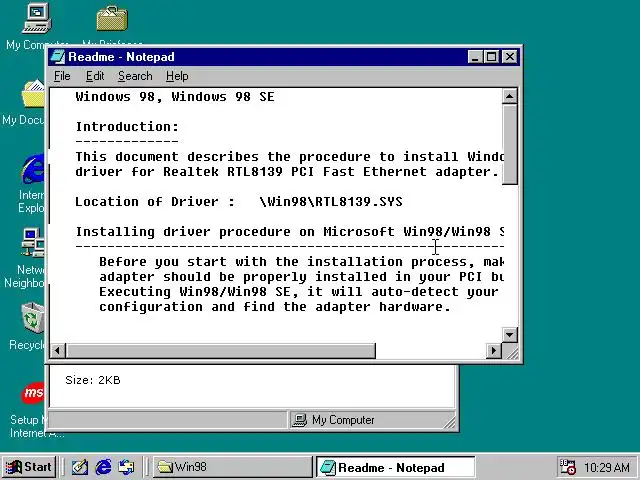Launch Internet Explorer from Quick Launch
The image size is (640, 480).
[103, 467]
